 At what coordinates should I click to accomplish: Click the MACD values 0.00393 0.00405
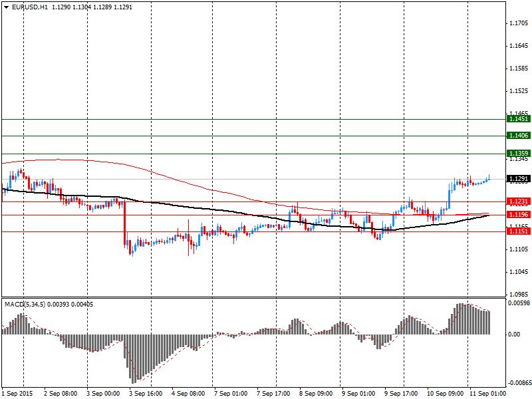(70, 305)
